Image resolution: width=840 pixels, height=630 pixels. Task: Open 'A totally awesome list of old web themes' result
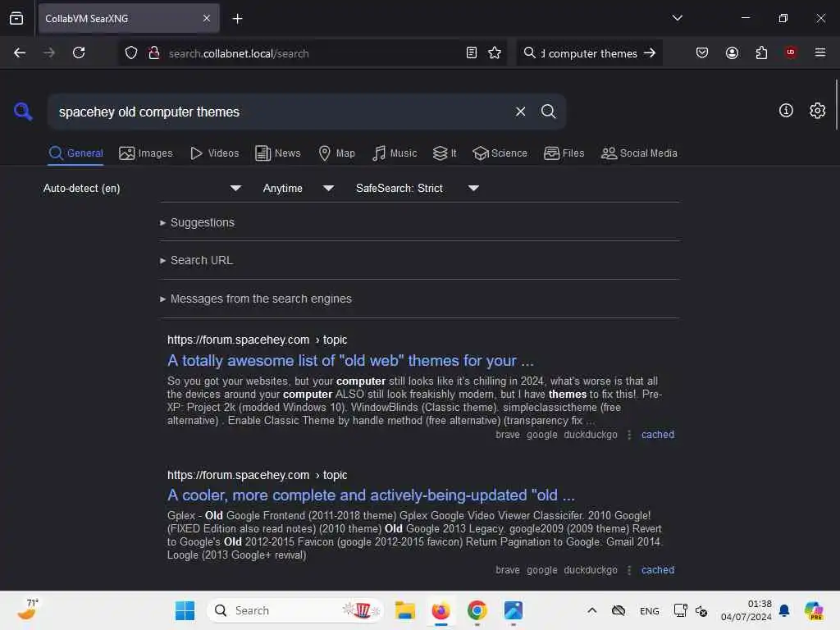(x=350, y=361)
